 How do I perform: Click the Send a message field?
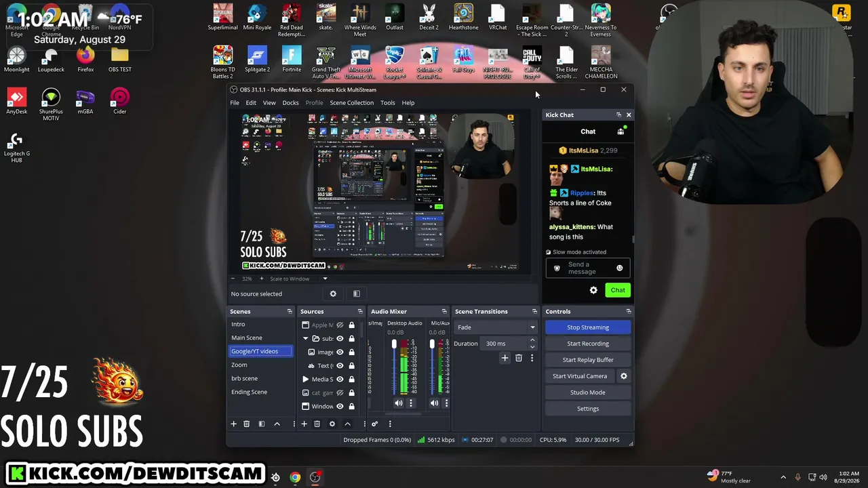click(x=587, y=268)
